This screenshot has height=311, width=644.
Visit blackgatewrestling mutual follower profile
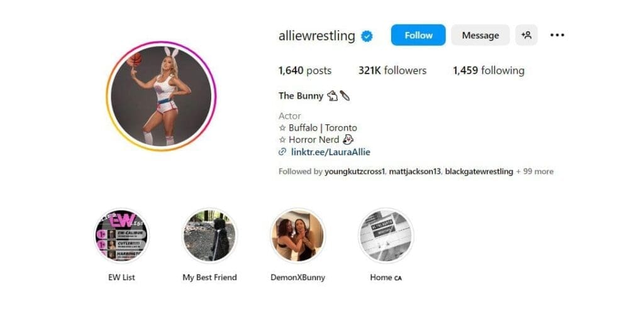479,171
